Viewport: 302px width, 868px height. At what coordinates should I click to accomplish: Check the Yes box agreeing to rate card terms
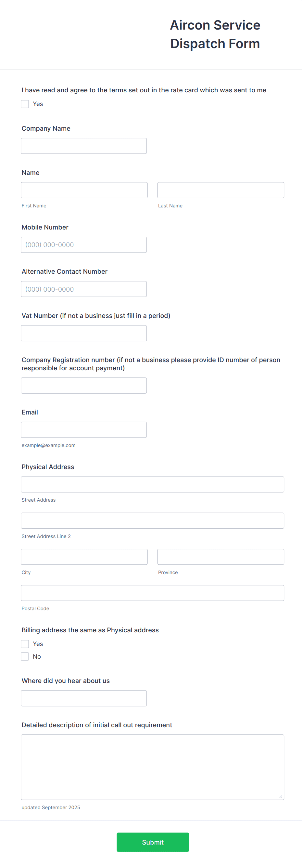pyautogui.click(x=25, y=104)
